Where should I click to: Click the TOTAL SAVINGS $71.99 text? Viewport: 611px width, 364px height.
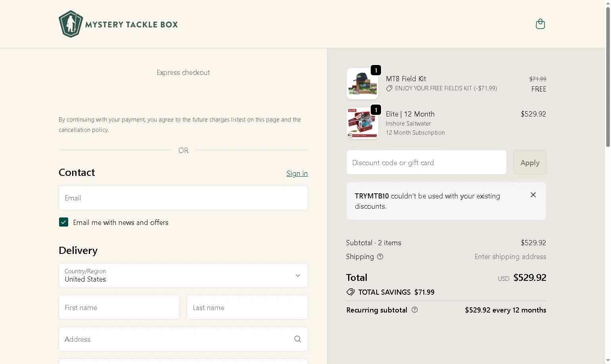coord(396,292)
